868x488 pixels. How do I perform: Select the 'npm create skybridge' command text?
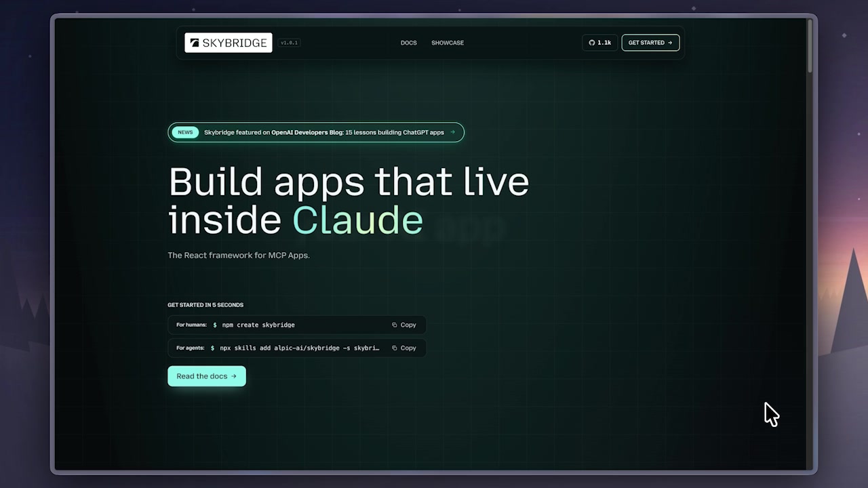(x=258, y=325)
